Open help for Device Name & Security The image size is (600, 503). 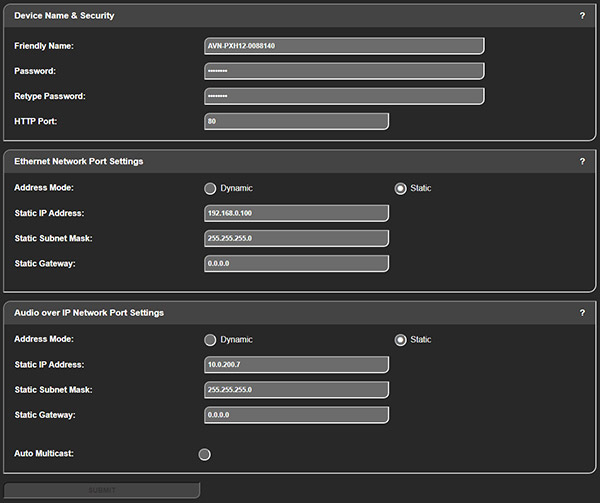pyautogui.click(x=582, y=16)
